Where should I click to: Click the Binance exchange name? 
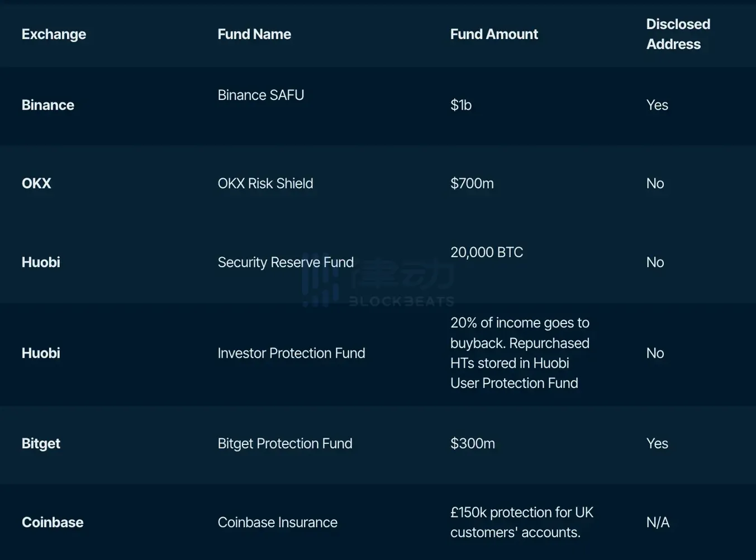point(48,105)
